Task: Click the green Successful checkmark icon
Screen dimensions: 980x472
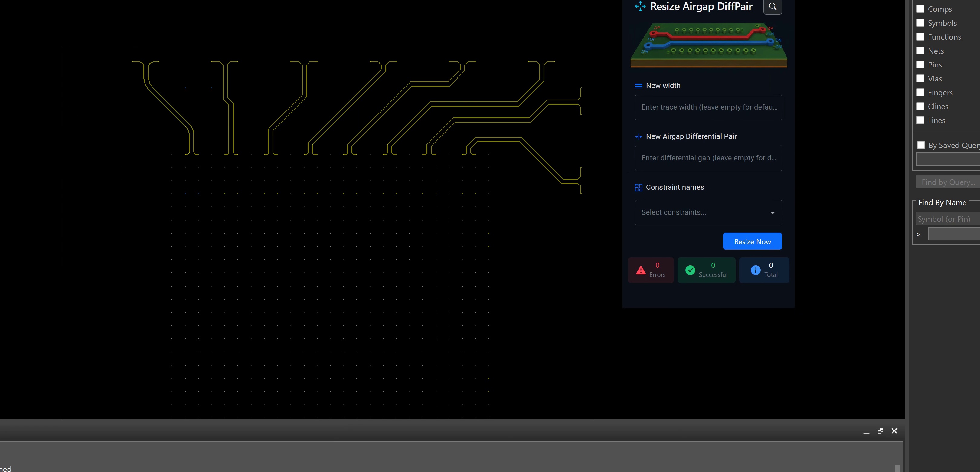Action: click(690, 270)
